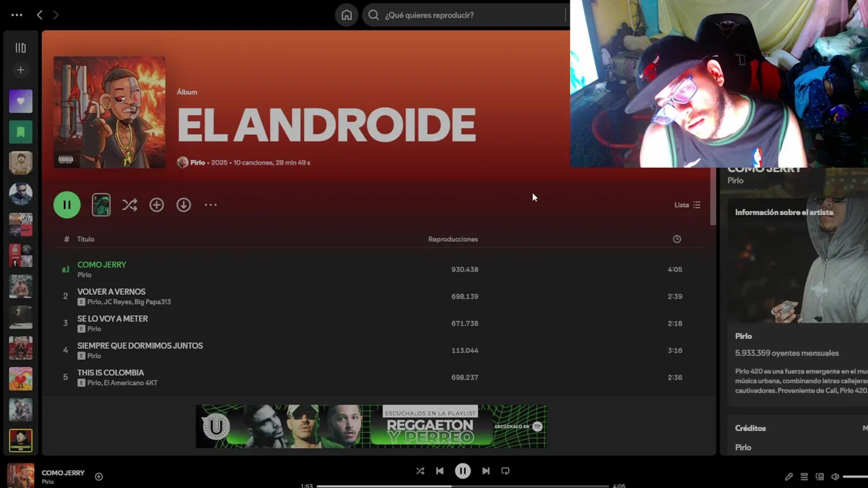Sort by the Título column header
Screen dimensions: 868x488
click(85, 239)
